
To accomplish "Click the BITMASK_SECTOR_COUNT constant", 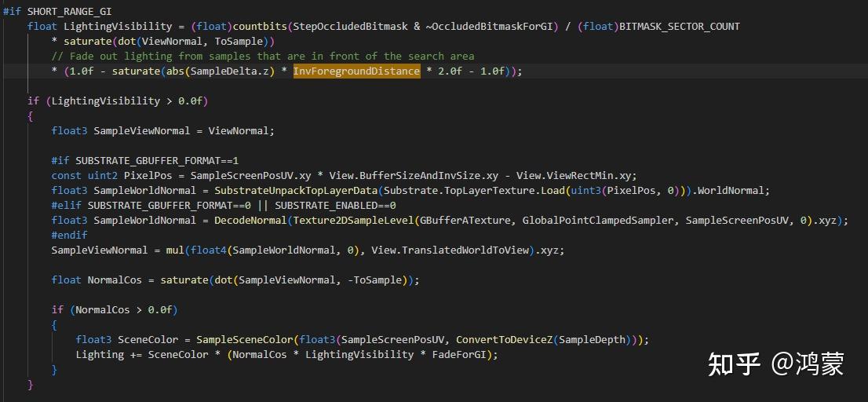I will (x=680, y=26).
